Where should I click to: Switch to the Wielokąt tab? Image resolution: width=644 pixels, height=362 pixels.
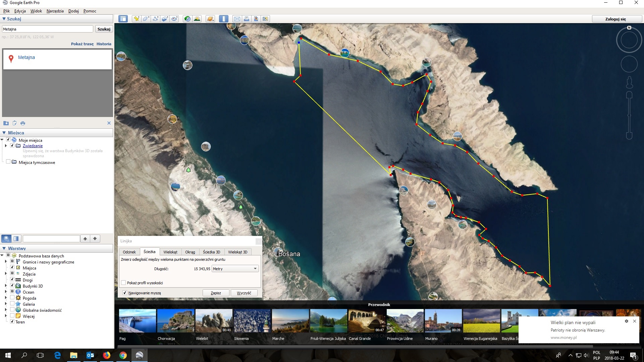click(x=170, y=252)
